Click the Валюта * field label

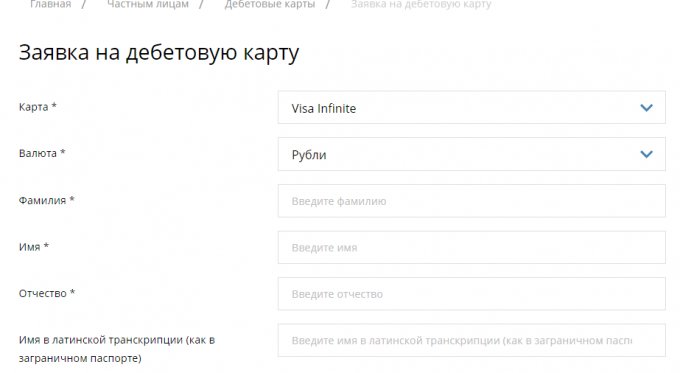tap(42, 153)
